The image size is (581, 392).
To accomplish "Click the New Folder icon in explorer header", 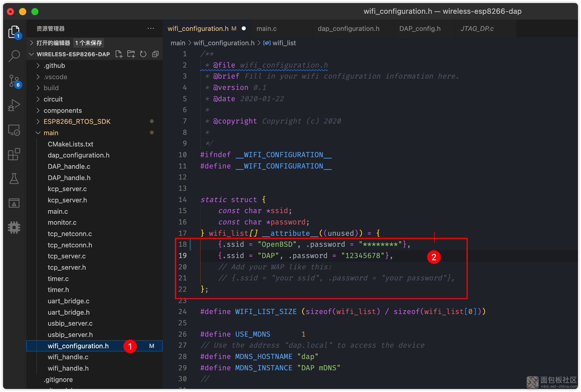I will click(131, 54).
